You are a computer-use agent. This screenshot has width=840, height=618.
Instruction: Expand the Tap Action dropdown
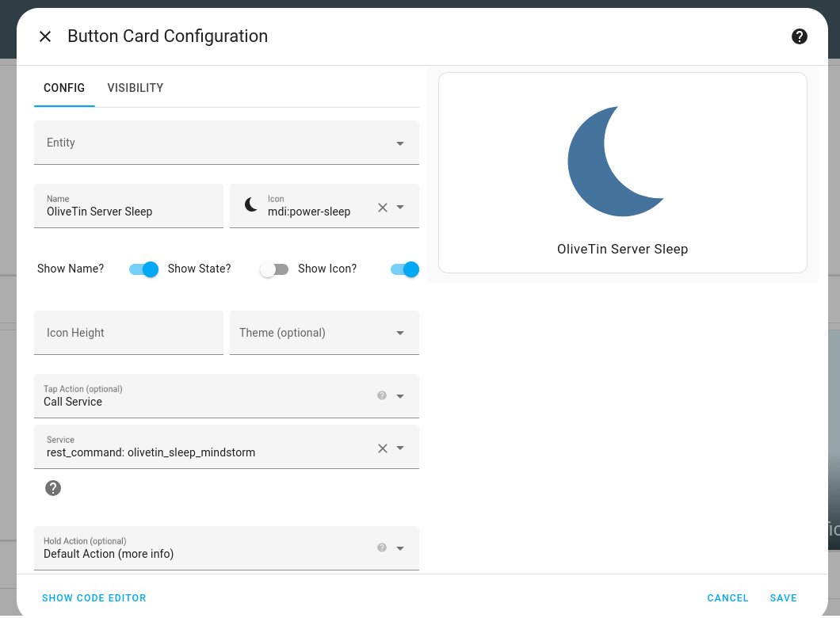[x=400, y=396]
